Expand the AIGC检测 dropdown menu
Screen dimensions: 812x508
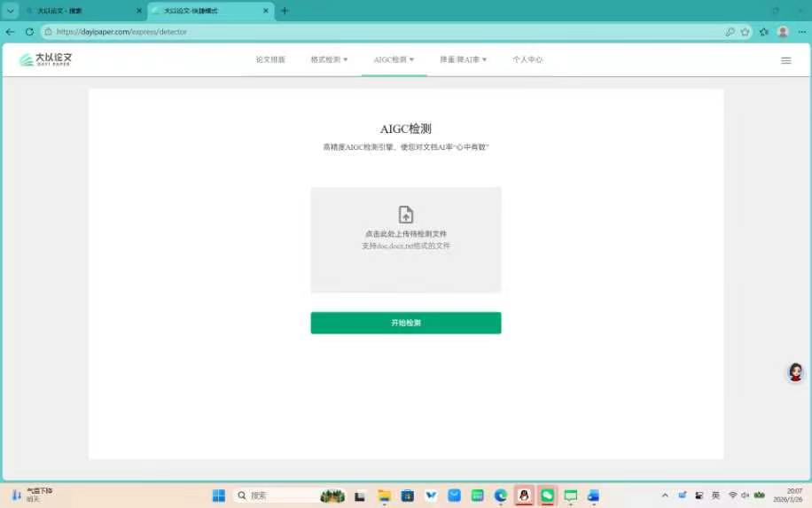pos(394,59)
